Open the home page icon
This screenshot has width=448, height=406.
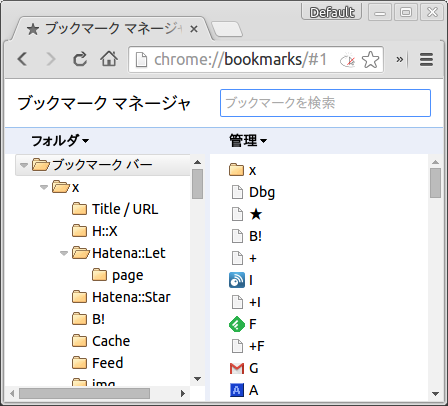(109, 59)
